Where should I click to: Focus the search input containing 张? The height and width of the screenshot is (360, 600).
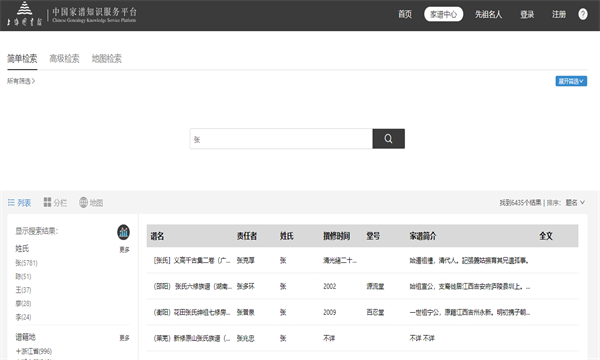(281, 138)
